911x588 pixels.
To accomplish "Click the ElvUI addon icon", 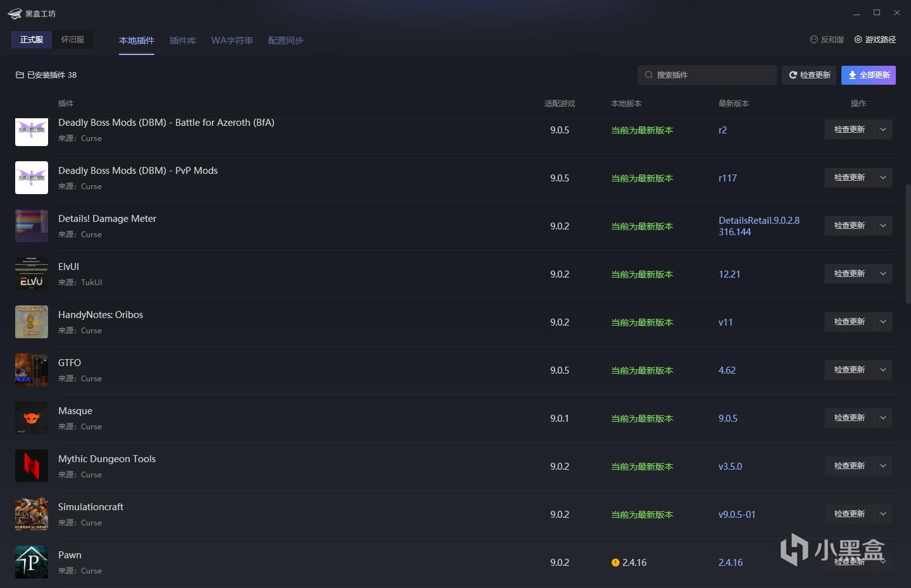I will coord(32,274).
